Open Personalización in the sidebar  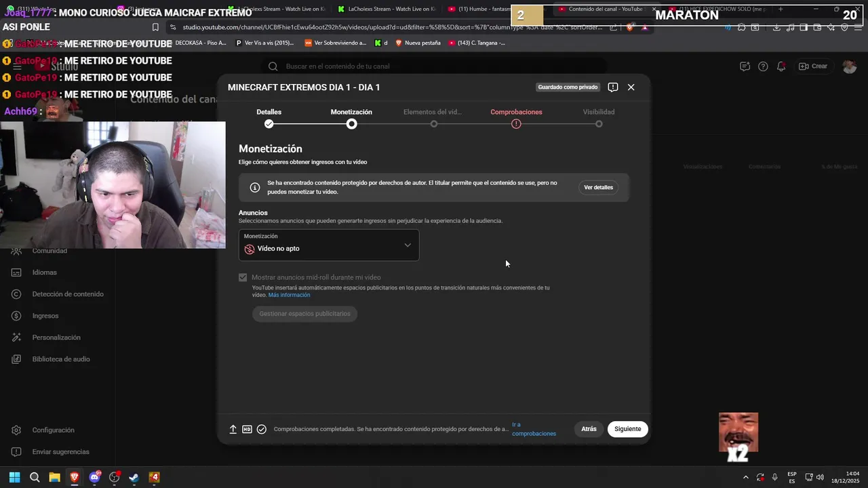tap(57, 338)
